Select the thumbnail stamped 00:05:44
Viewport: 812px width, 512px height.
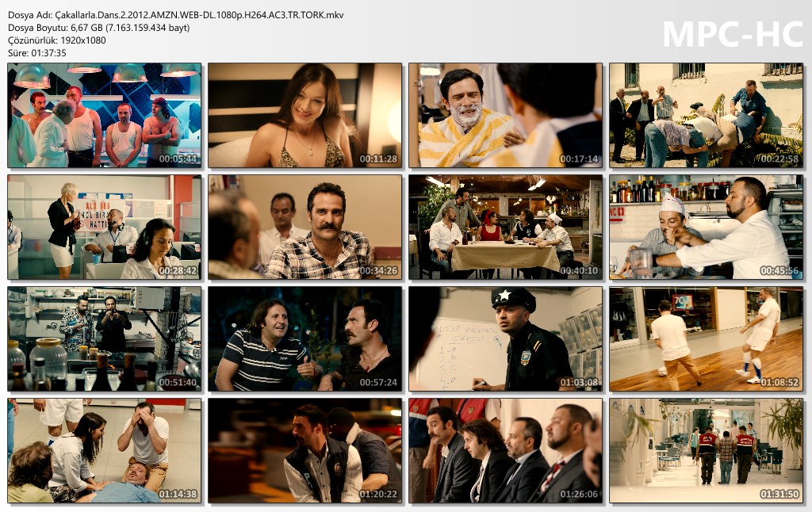point(105,116)
